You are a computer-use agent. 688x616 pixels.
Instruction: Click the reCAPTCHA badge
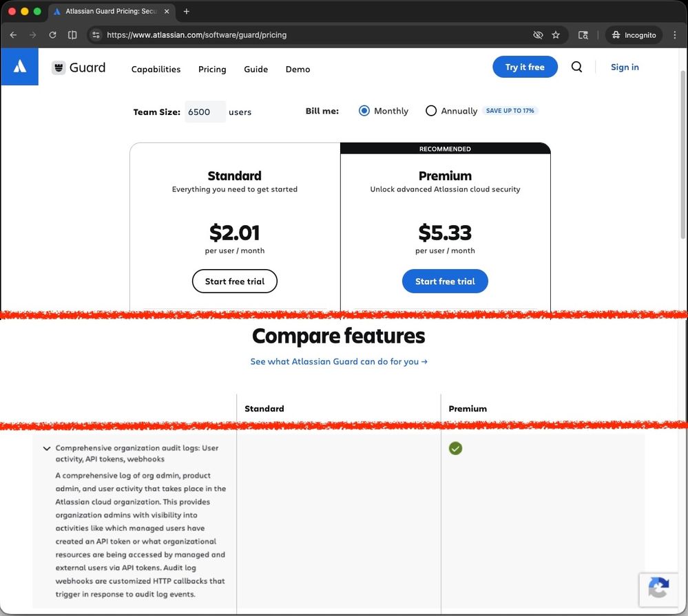(x=658, y=589)
